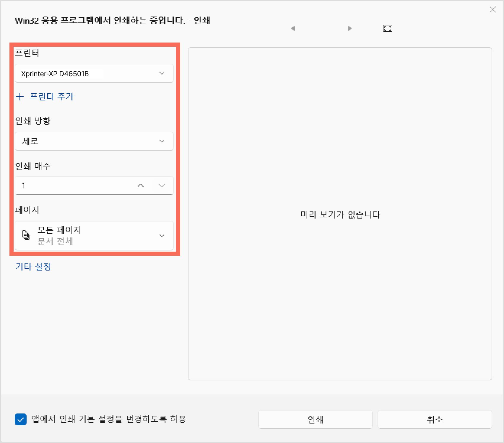Click the 인쇄 button
504x443 pixels.
tap(316, 419)
